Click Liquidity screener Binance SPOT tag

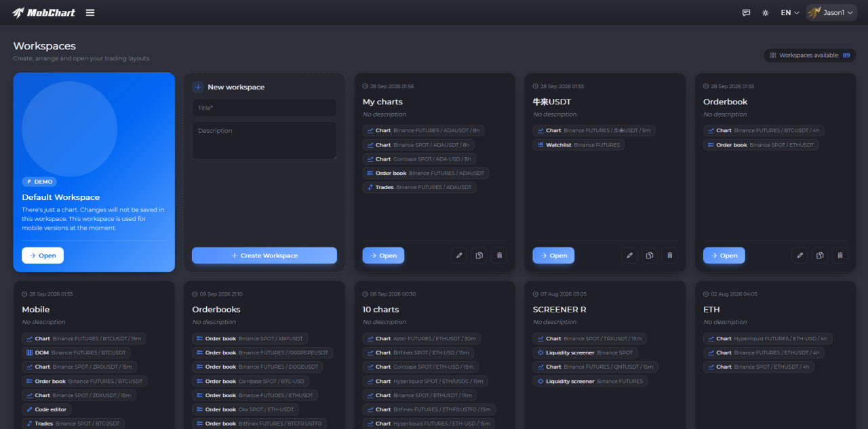[585, 352]
